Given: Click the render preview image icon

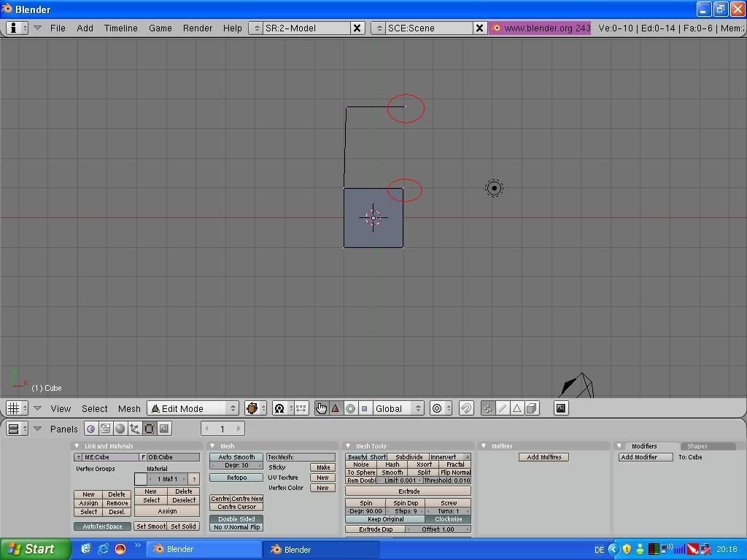Looking at the screenshot, I should (x=561, y=408).
